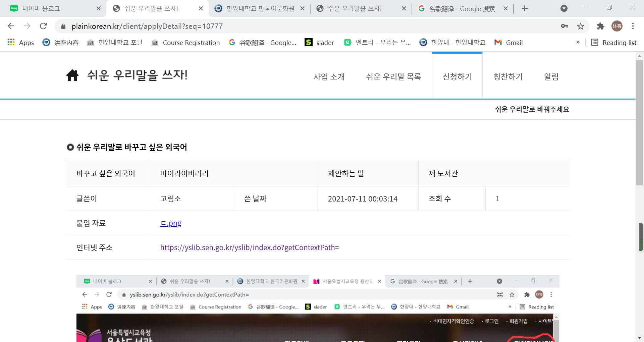Open the saved passwords key icon
Viewport: 644px width, 342px height.
(565, 26)
